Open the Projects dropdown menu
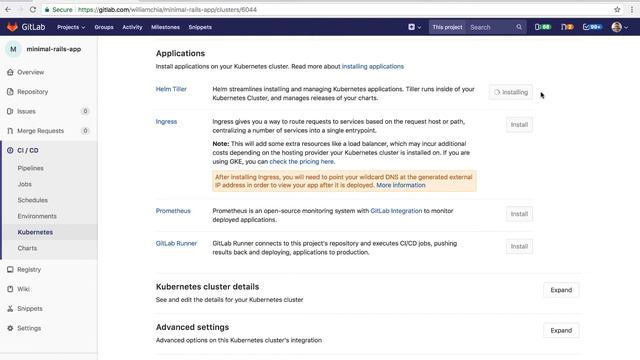Viewport: 640px width, 360px height. (x=71, y=27)
